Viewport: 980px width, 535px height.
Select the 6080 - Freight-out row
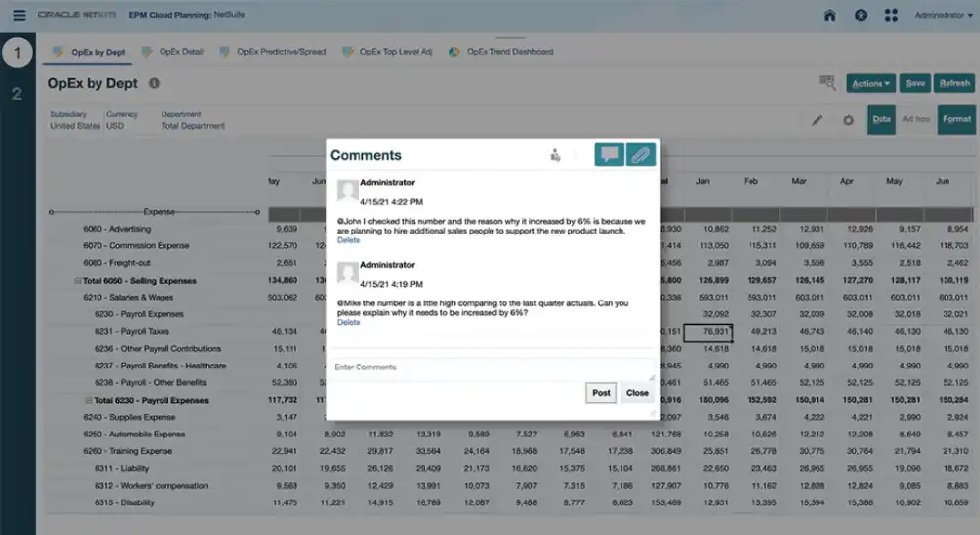116,263
